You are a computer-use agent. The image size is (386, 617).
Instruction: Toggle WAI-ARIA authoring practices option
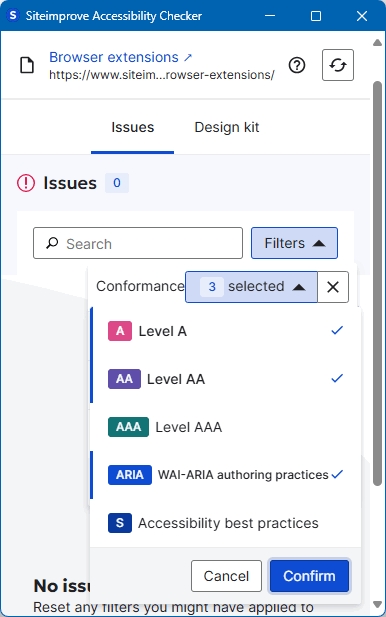[x=225, y=475]
